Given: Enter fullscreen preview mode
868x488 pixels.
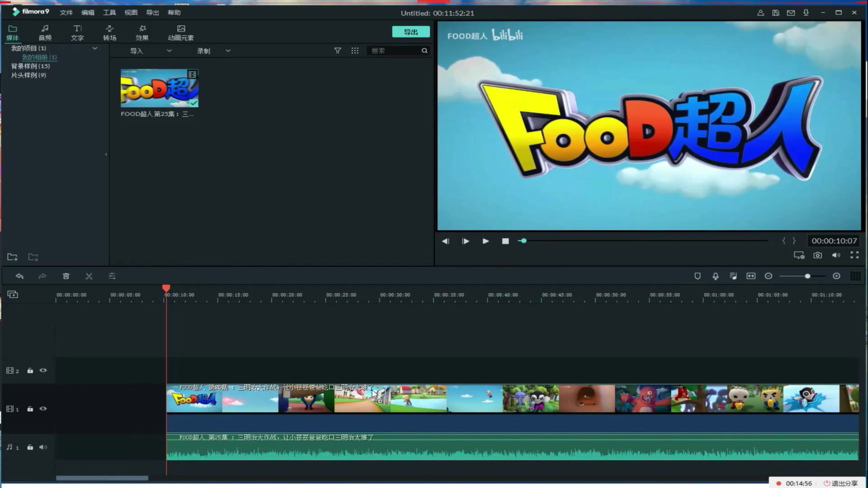Looking at the screenshot, I should (x=854, y=255).
